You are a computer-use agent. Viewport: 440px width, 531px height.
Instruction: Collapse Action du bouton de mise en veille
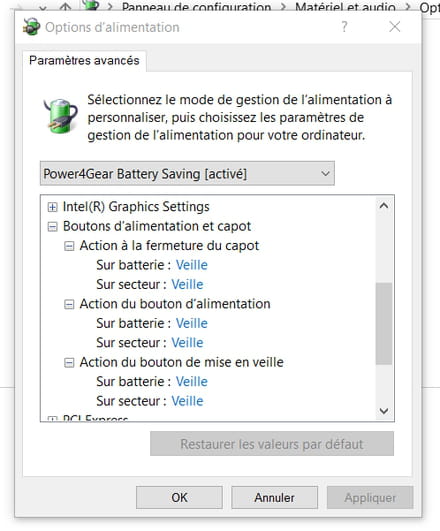click(x=69, y=363)
